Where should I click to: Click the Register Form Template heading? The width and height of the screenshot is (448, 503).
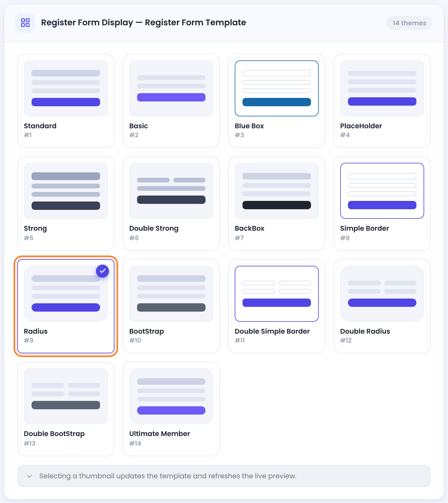144,23
